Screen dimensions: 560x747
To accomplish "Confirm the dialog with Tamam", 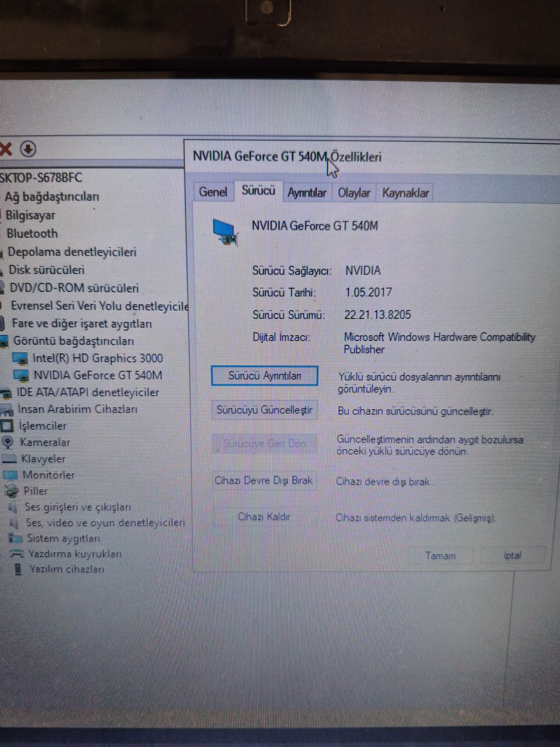I will tap(440, 556).
